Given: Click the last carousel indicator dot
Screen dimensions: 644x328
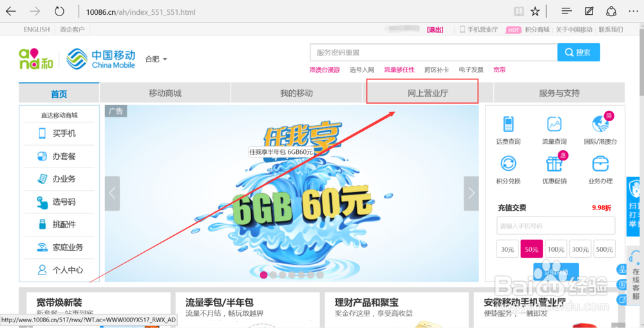Looking at the screenshot, I should [x=320, y=275].
